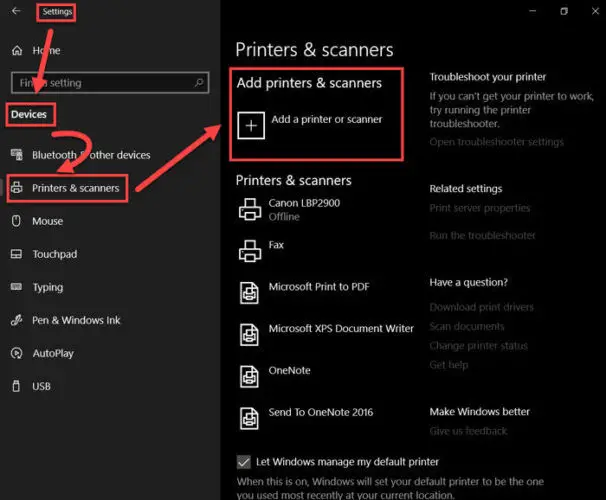Click the Mouse icon in sidebar

(16, 221)
